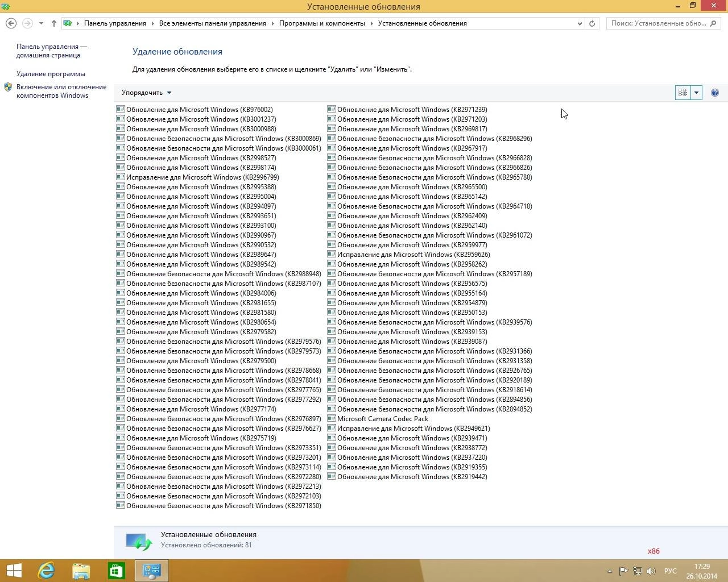Select security update KB3000869

218,139
